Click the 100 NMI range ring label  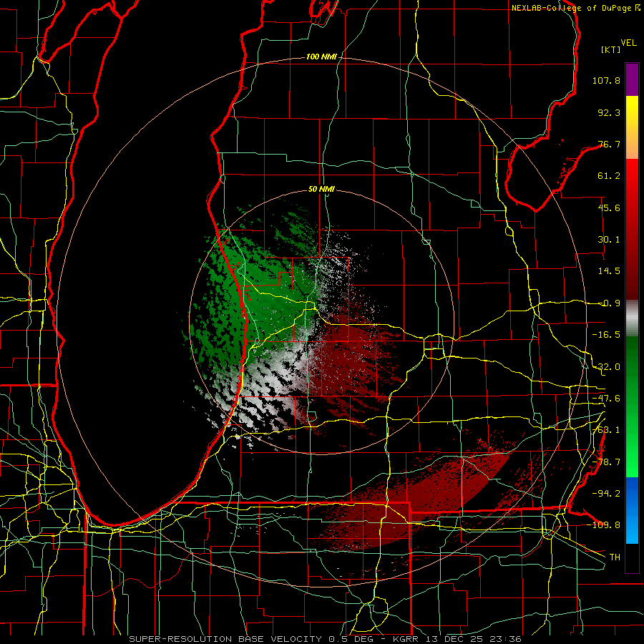click(321, 57)
